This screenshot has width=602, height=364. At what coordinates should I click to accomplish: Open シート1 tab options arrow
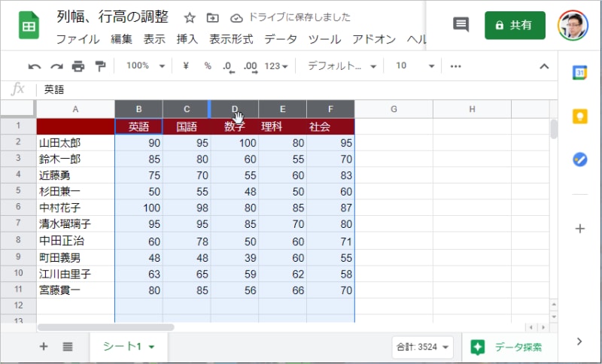152,347
